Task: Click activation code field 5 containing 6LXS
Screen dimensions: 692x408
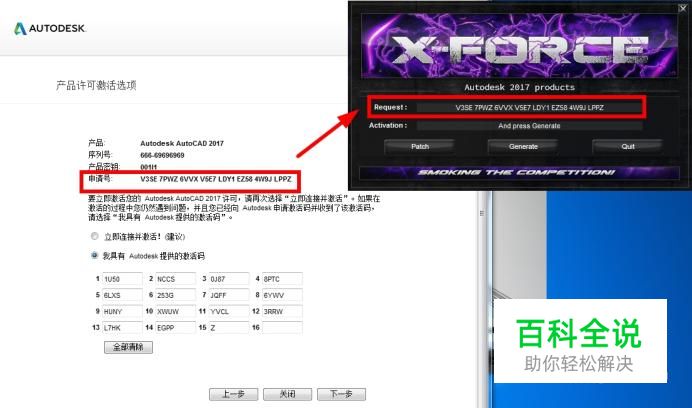Action: (122, 295)
